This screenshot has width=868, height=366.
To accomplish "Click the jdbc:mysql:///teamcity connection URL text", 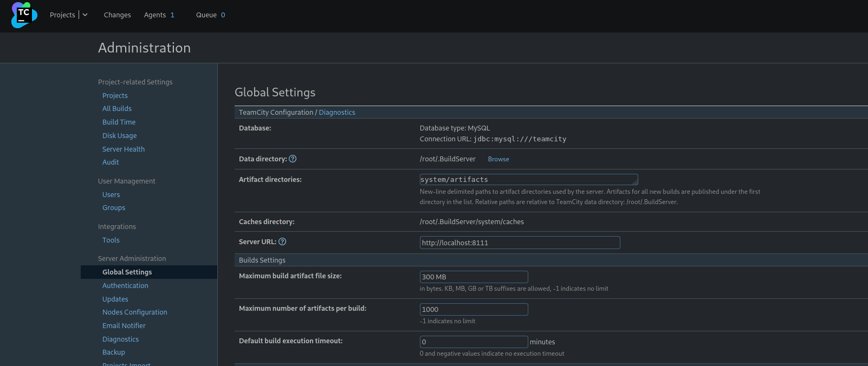I will pos(520,139).
